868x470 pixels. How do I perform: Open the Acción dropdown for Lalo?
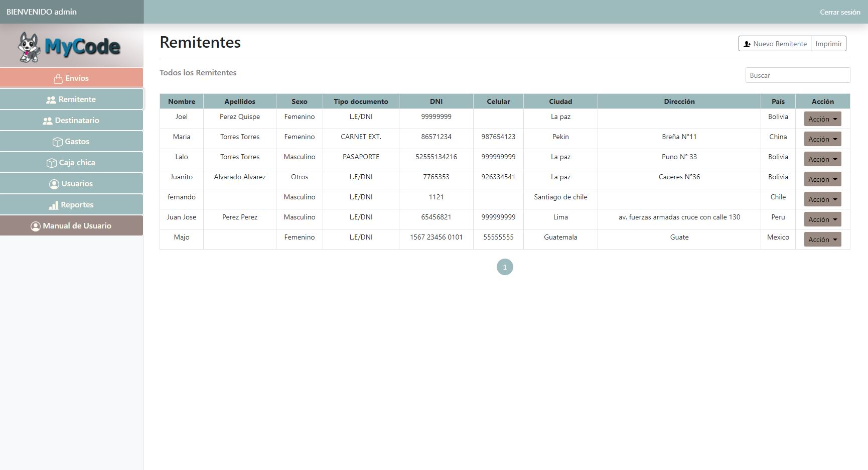click(x=822, y=159)
